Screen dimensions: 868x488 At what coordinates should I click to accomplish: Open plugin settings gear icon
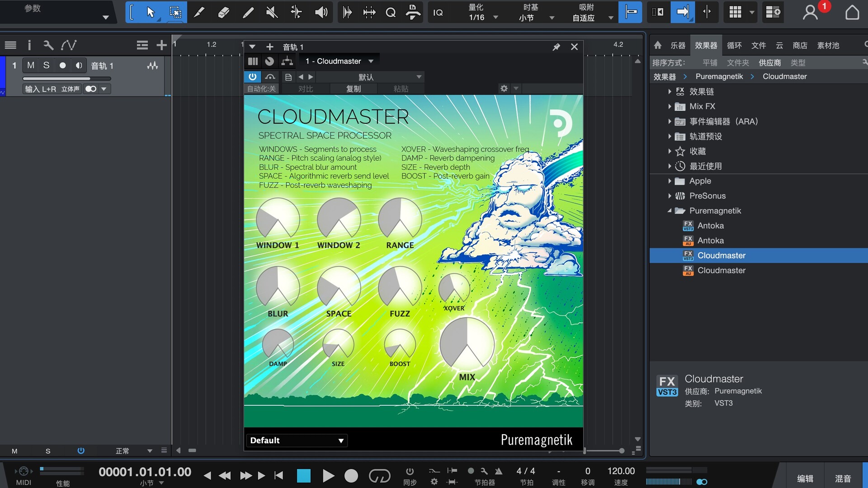tap(504, 89)
